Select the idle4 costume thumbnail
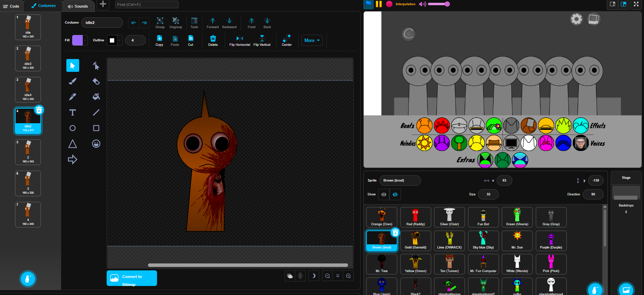644x295 pixels. (28, 90)
